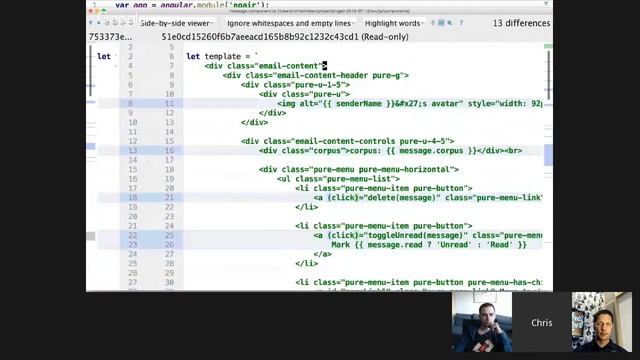Click the ul class="pure-menu-list" line
Viewport: 640px width, 360px height.
click(338, 178)
